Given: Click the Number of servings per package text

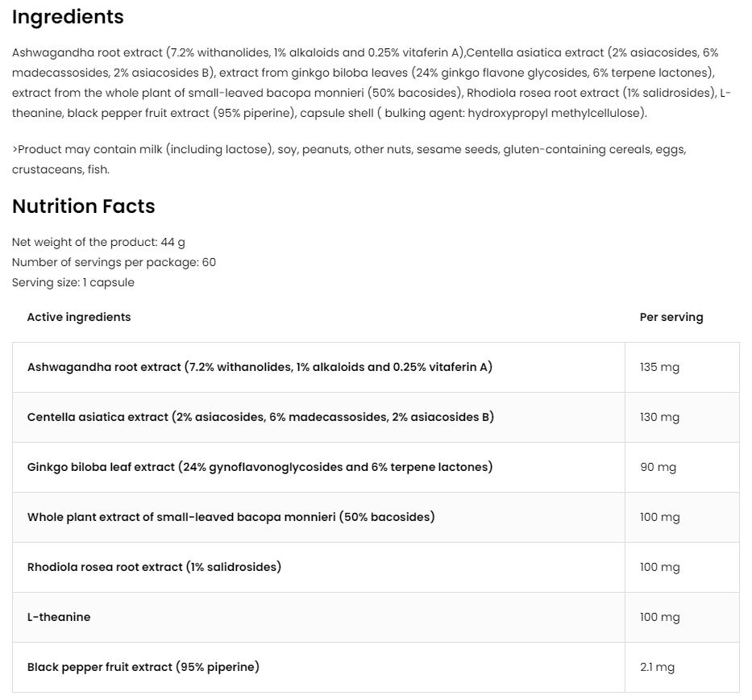Looking at the screenshot, I should (x=114, y=262).
